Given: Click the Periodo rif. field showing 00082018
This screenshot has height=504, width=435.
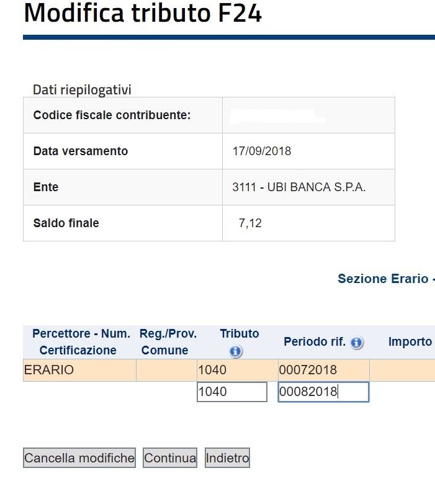Looking at the screenshot, I should coord(323,392).
